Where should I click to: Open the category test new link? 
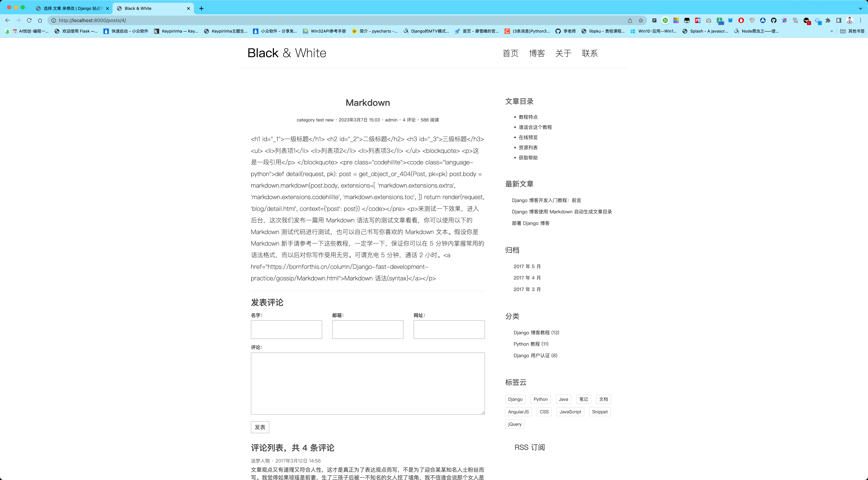[x=315, y=120]
